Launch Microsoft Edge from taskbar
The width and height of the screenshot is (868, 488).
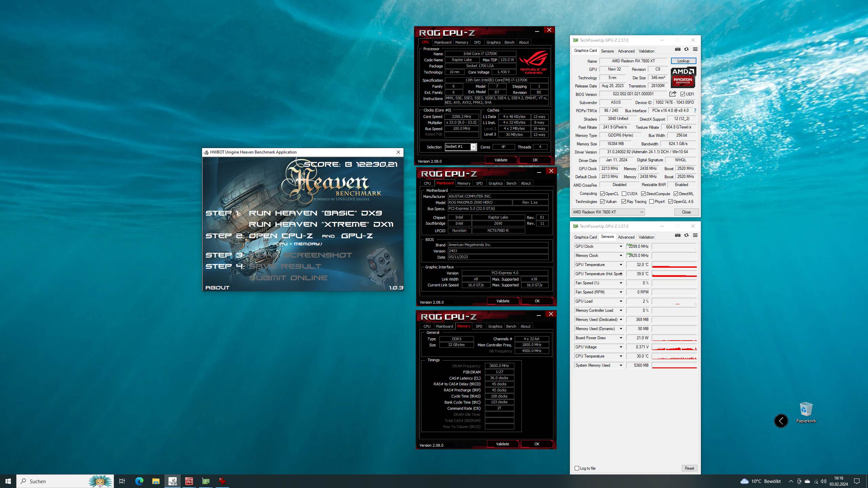click(x=139, y=481)
